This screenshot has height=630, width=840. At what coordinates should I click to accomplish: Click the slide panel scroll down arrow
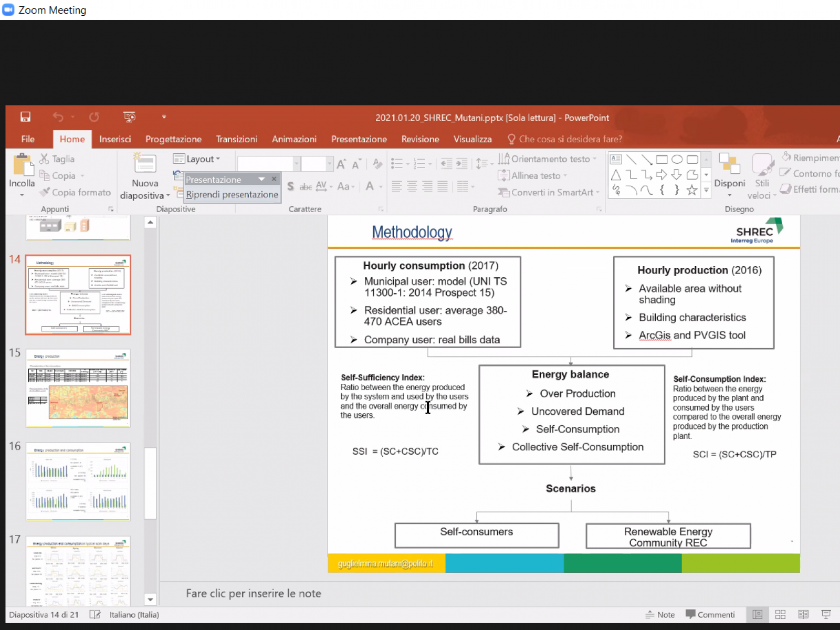[x=150, y=599]
